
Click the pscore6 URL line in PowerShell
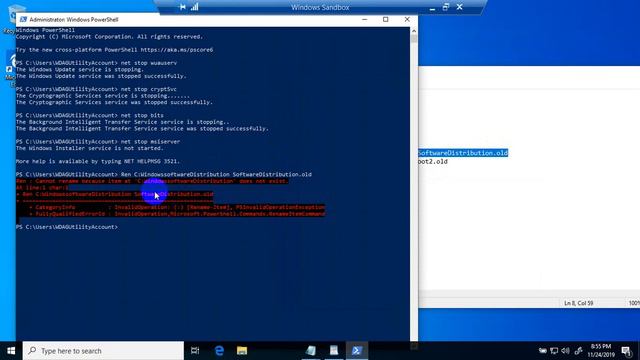[x=114, y=50]
